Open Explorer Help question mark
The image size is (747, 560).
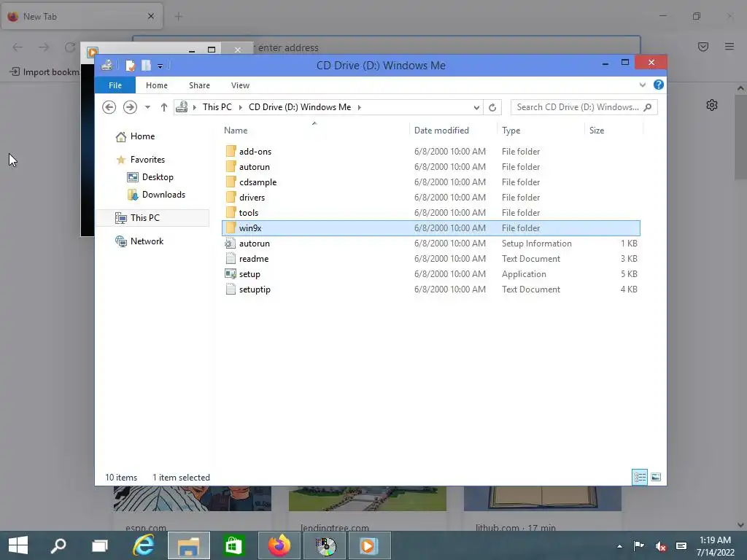[x=659, y=85]
